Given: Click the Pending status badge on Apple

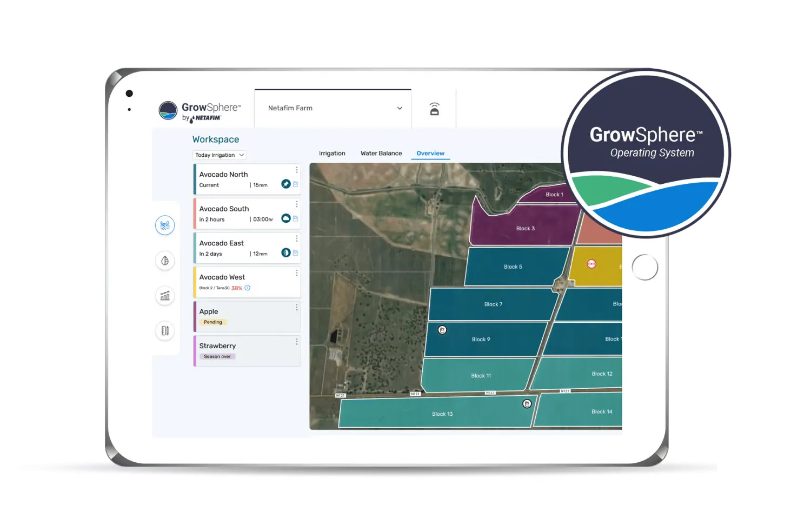Looking at the screenshot, I should click(x=213, y=322).
